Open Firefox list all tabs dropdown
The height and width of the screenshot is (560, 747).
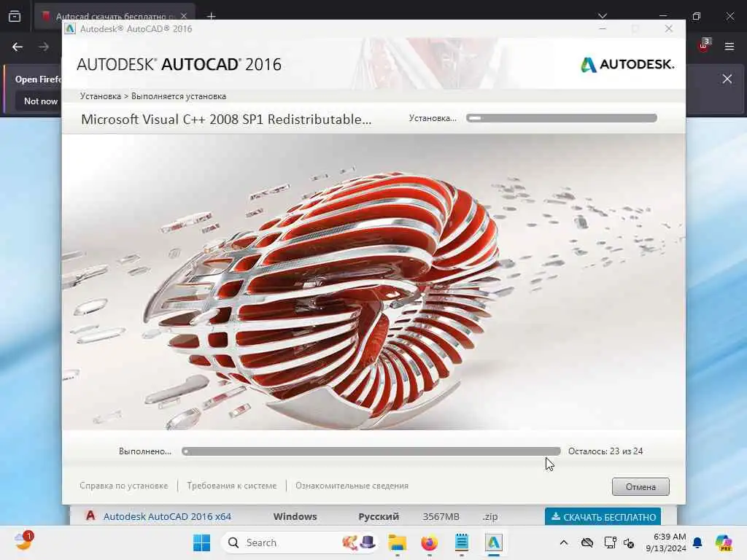click(603, 16)
